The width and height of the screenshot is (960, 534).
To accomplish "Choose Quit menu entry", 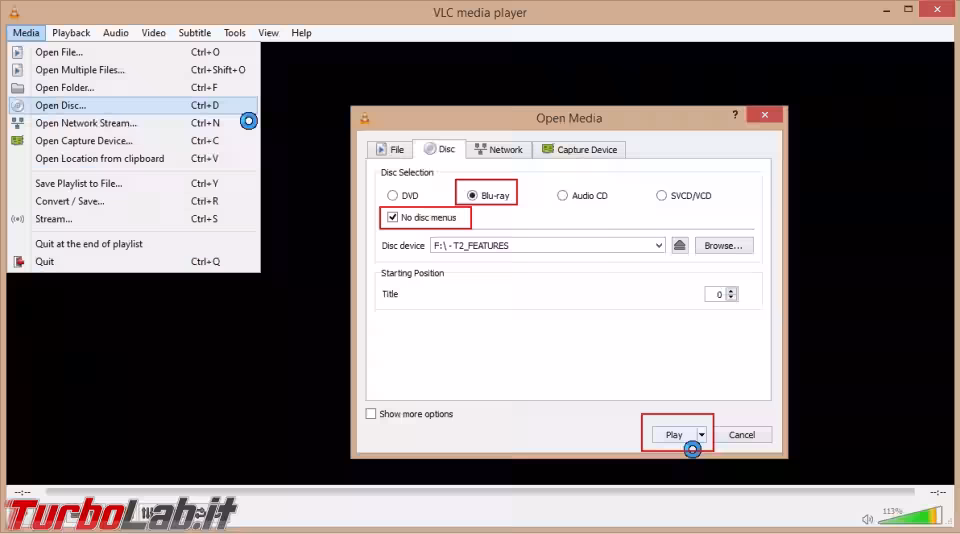I will pyautogui.click(x=132, y=261).
